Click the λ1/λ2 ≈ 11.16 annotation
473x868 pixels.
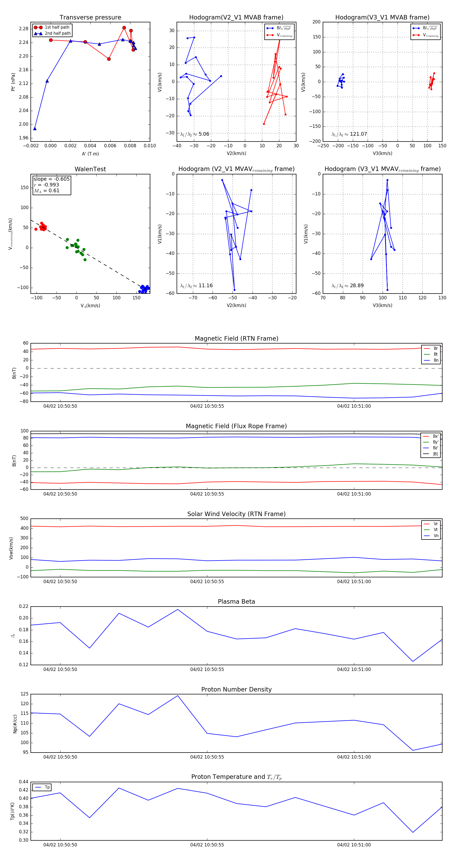(196, 286)
